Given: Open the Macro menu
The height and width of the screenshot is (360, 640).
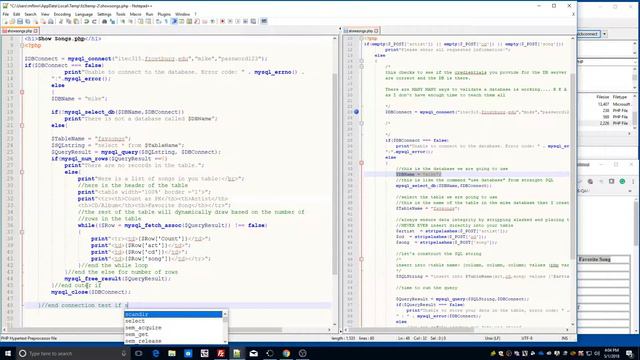Looking at the screenshot, I should tap(135, 14).
